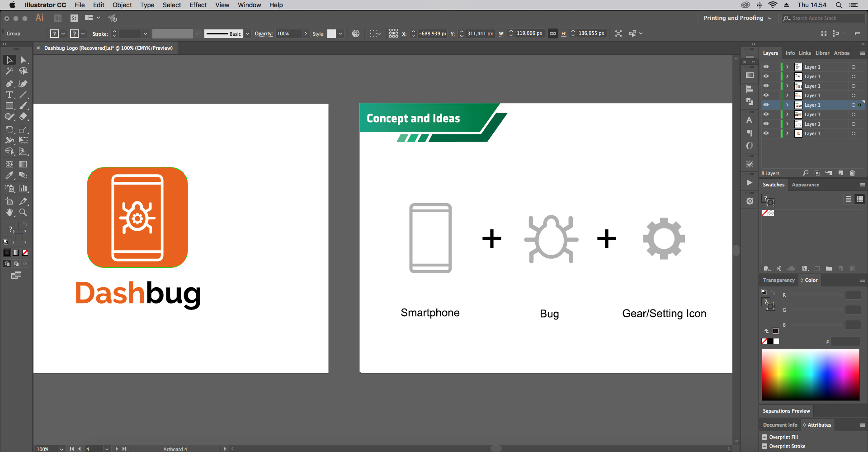Select the Rectangle tool

point(9,106)
